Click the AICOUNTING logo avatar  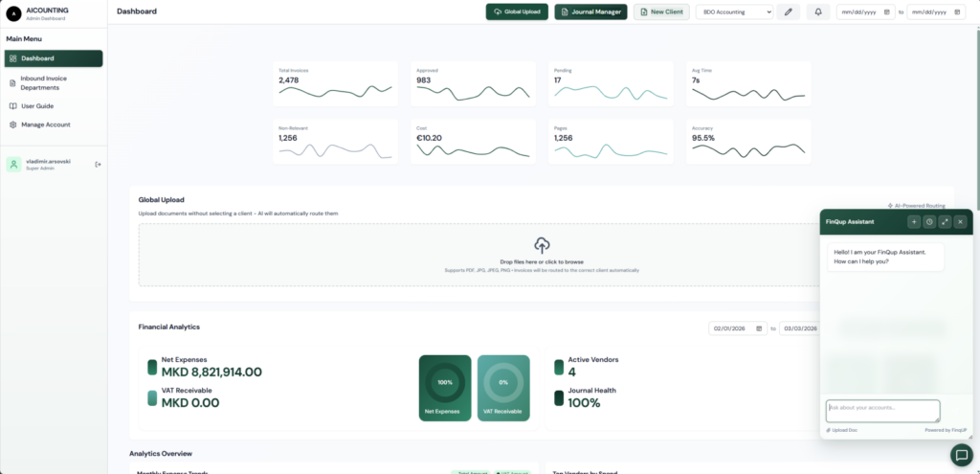[13, 12]
